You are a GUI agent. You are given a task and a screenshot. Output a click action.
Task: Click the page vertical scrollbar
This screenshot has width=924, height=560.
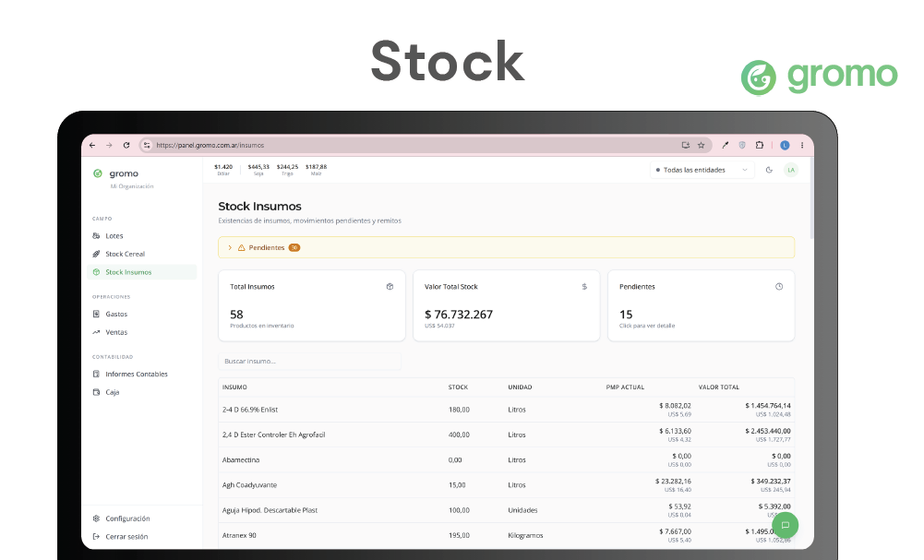(811, 199)
